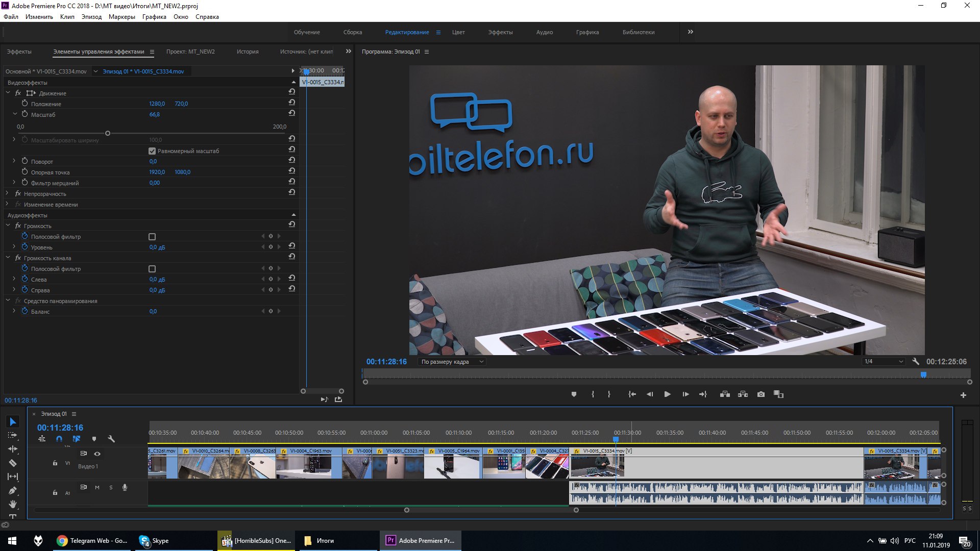Toggle Video 1 track output eye
Screen dimensions: 980x551
tap(97, 454)
